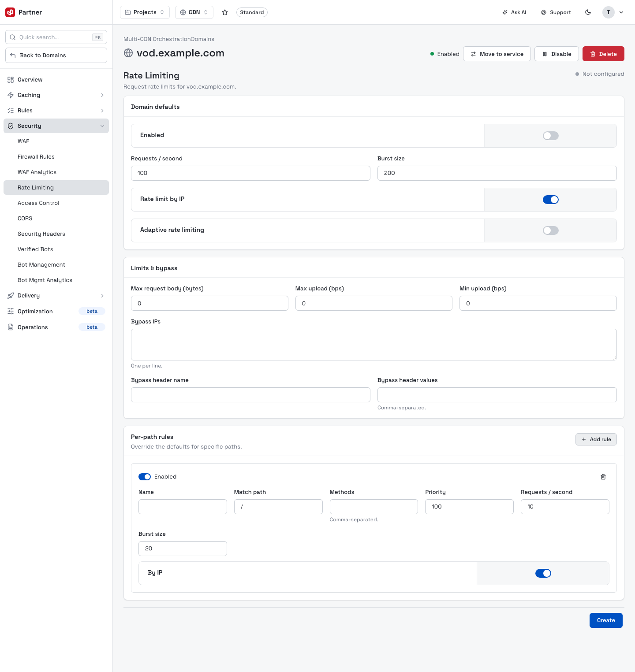Click the rule Burst size field showing 20
Screen dimensions: 635x672
tap(183, 549)
